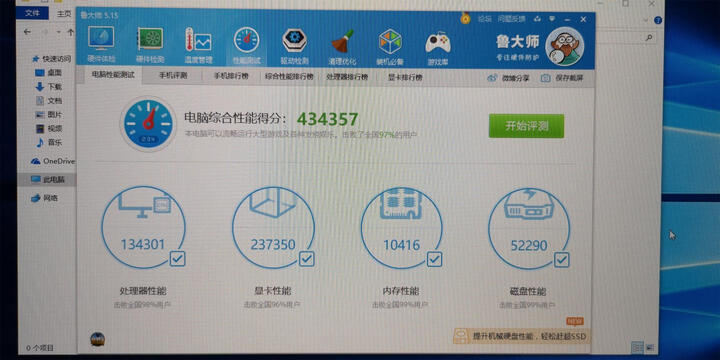Select 桌面 in Explorer sidebar
The image size is (720, 360).
pyautogui.click(x=49, y=73)
